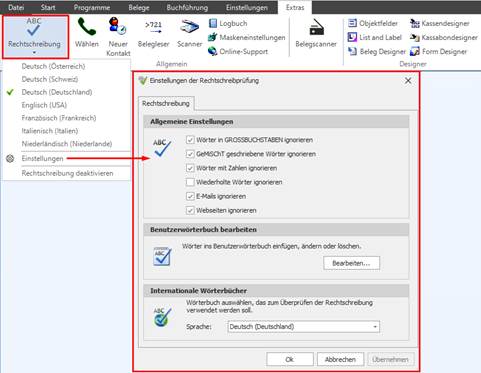This screenshot has width=481, height=373.
Task: Select the Rechtschreibung tab in dialog
Action: [166, 103]
